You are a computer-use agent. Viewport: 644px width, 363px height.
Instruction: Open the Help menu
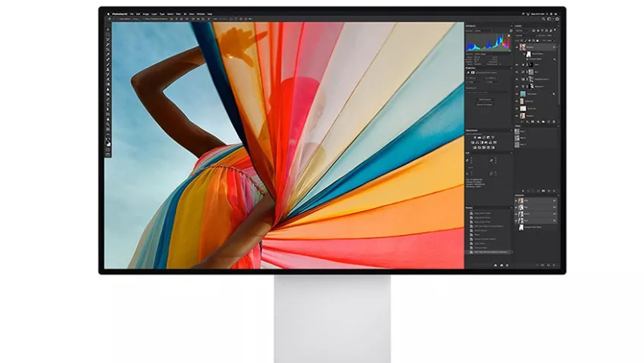(x=210, y=14)
